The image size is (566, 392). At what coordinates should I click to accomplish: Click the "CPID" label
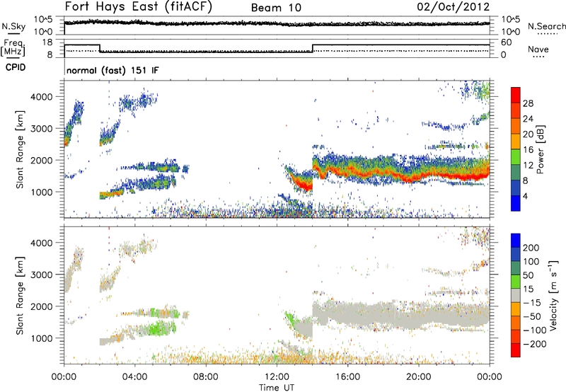[x=16, y=67]
